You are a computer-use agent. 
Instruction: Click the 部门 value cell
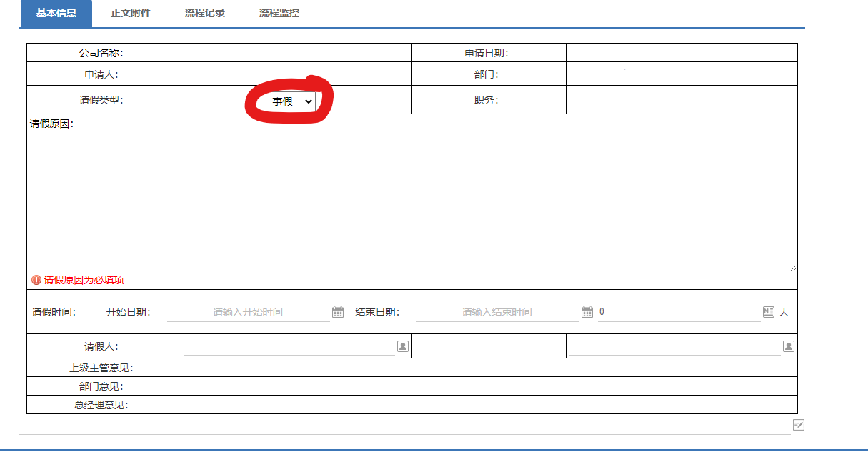point(682,74)
